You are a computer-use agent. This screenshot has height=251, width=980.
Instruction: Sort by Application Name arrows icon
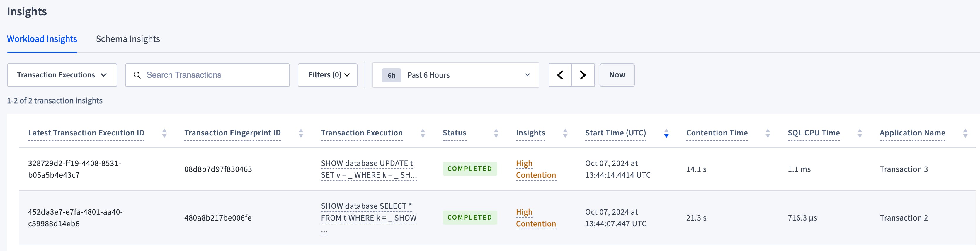(965, 133)
